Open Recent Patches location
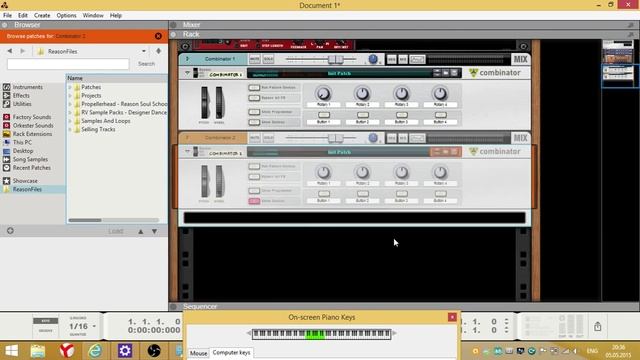The height and width of the screenshot is (360, 640). (x=32, y=168)
